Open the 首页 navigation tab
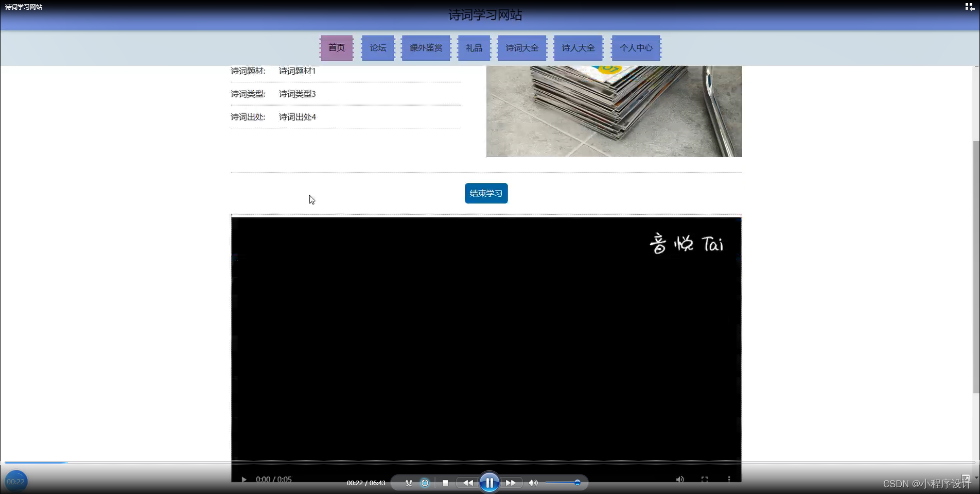The height and width of the screenshot is (494, 980). pos(337,48)
